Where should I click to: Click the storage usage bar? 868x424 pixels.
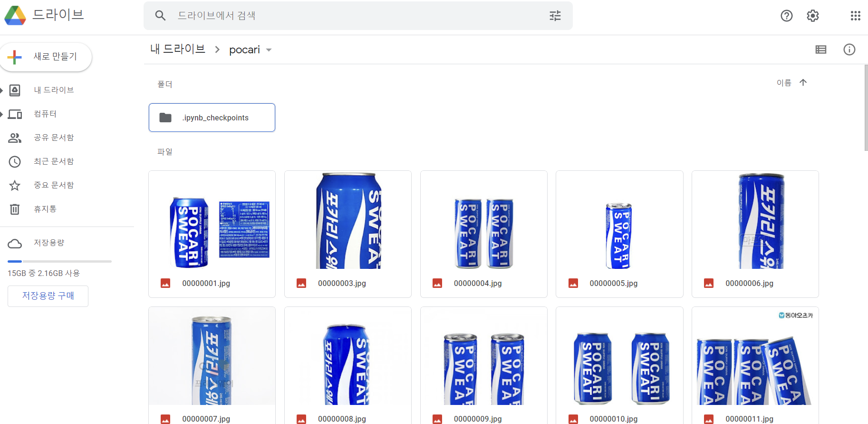[x=59, y=261]
